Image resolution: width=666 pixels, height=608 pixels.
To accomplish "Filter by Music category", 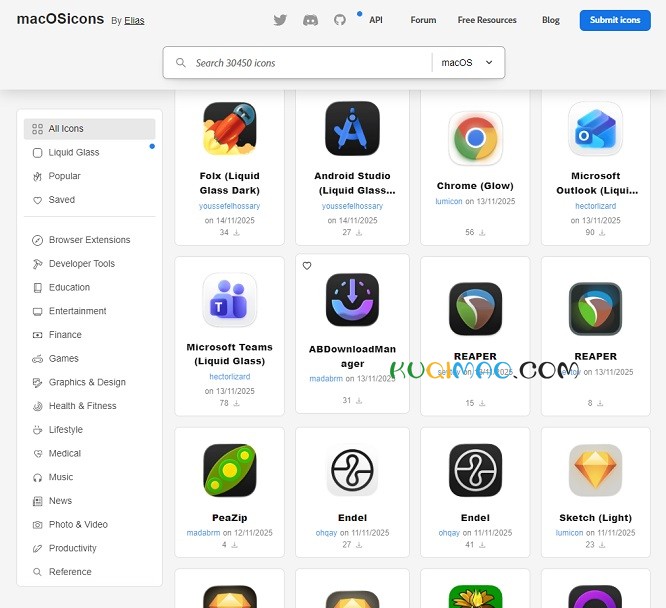I will click(90, 478).
